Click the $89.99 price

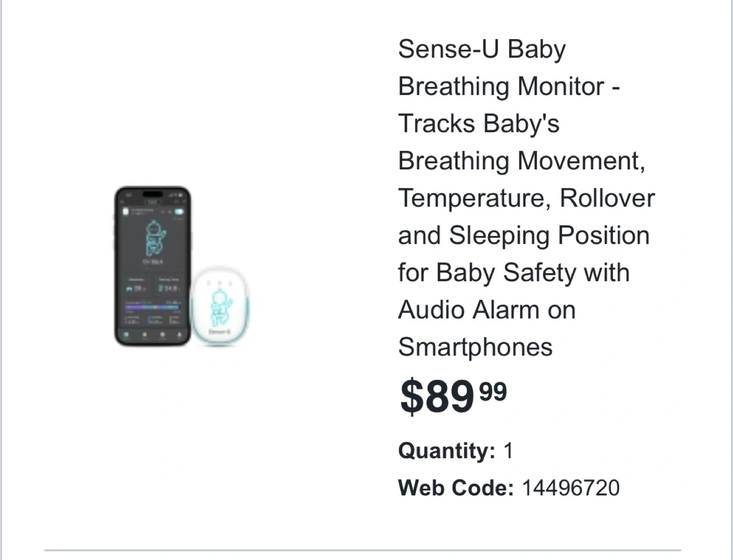[x=453, y=396]
